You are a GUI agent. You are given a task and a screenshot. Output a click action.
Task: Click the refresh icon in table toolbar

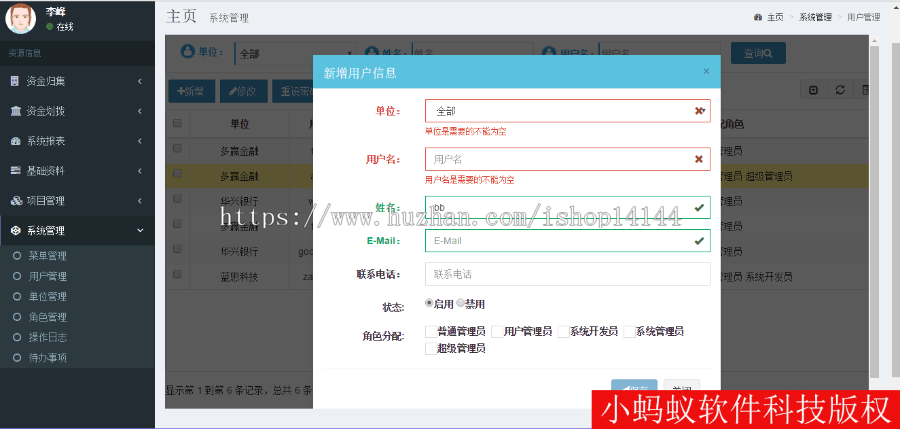(x=840, y=90)
